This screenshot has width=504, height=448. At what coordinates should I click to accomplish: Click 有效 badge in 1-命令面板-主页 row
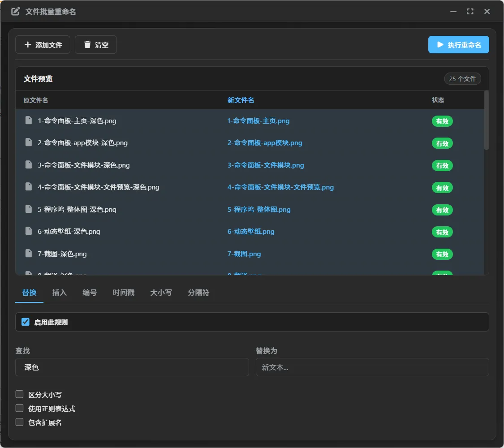442,121
